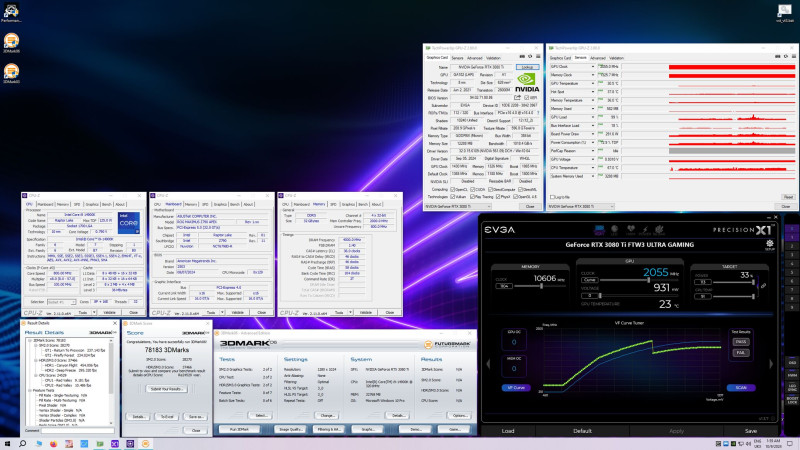The height and width of the screenshot is (450, 800).
Task: Toggle the UEFI checkbox in GPU-Z
Action: (x=527, y=97)
